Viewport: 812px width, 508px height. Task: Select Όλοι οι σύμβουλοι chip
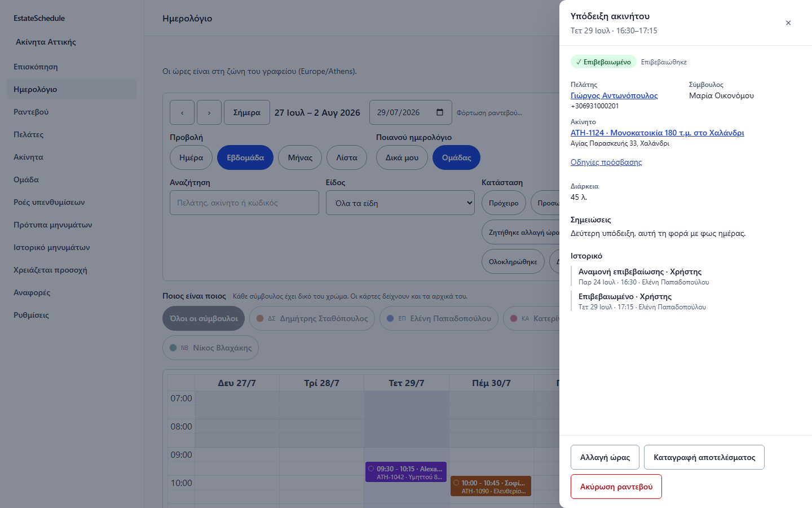[x=204, y=318]
